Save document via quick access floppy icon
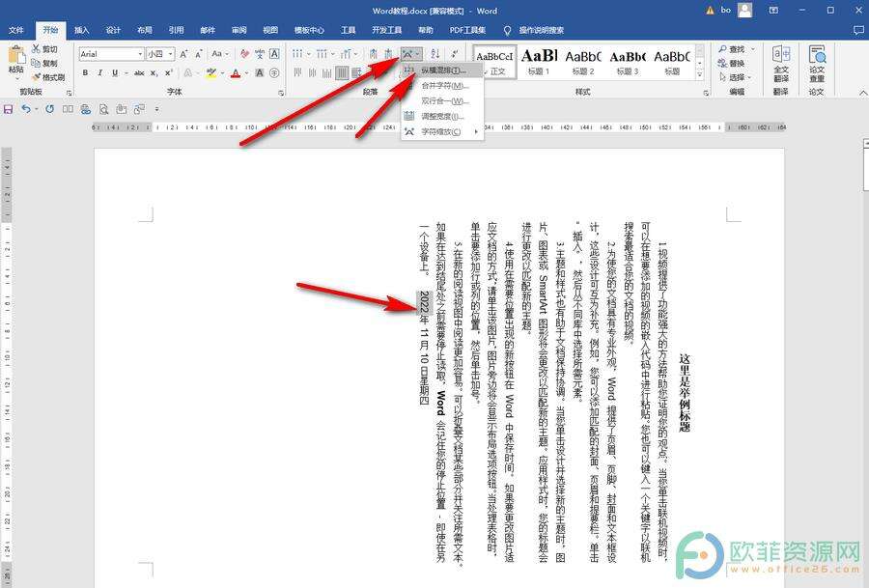 9,109
